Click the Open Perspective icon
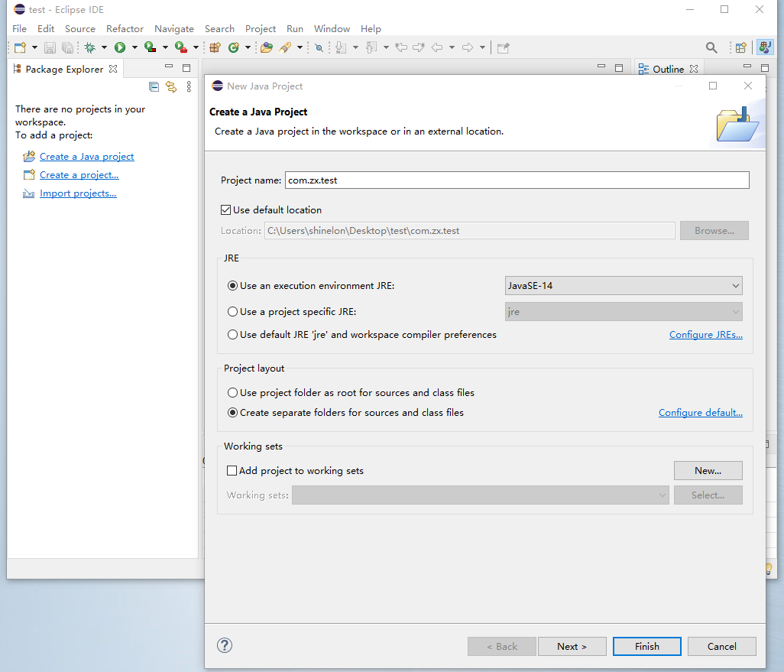This screenshot has height=672, width=784. pyautogui.click(x=741, y=47)
